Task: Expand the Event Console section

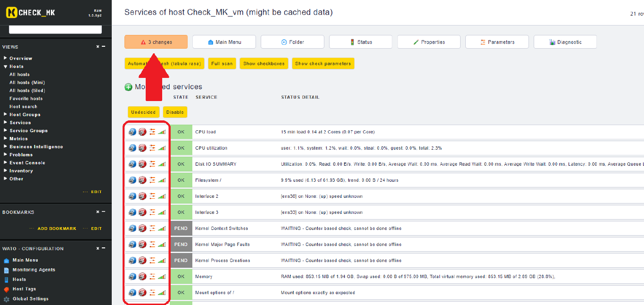Action: tap(6, 163)
